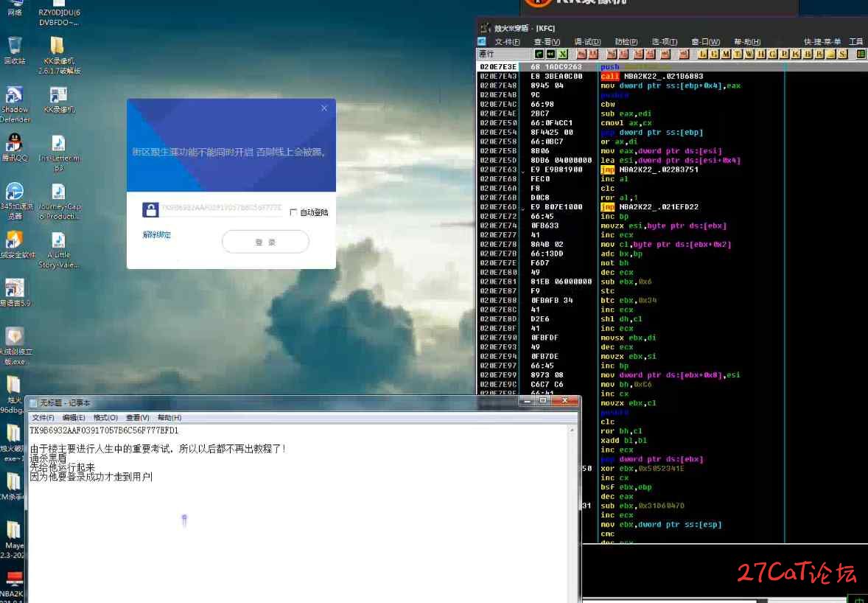
Task: Select the 2345 browser desktop shortcut
Action: [15, 201]
